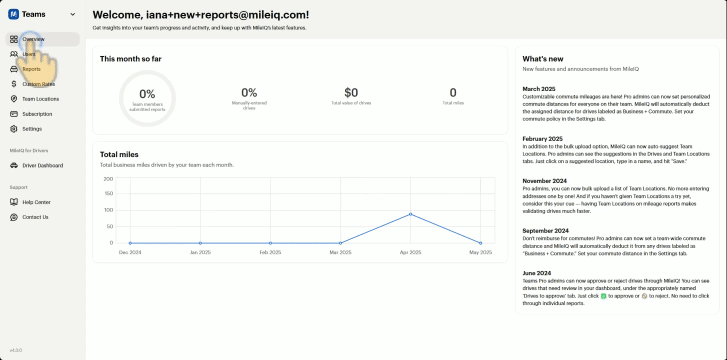This screenshot has height=360, width=727.
Task: Open the Driver Dashboard link
Action: pos(43,165)
